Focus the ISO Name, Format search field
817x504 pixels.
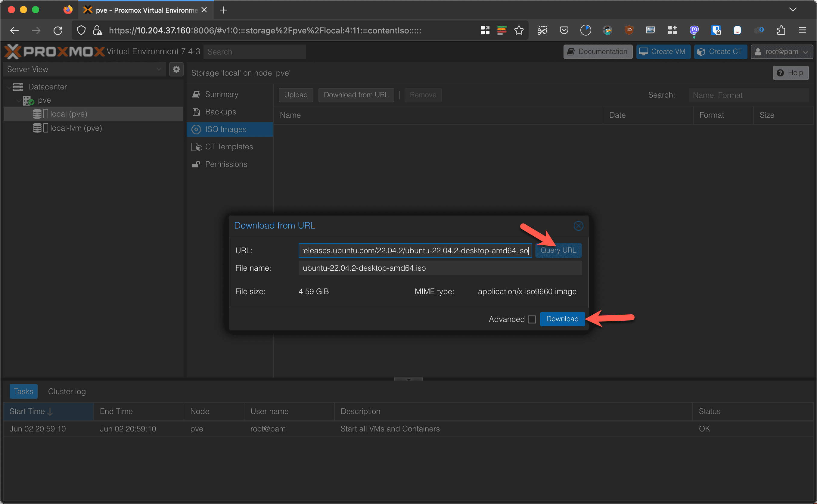[748, 95]
